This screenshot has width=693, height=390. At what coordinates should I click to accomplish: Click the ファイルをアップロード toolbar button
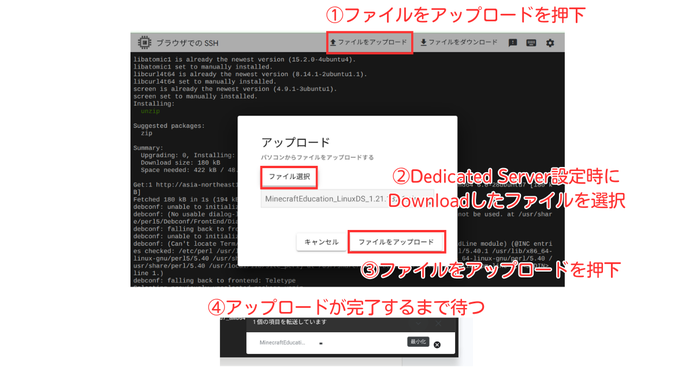pos(368,42)
